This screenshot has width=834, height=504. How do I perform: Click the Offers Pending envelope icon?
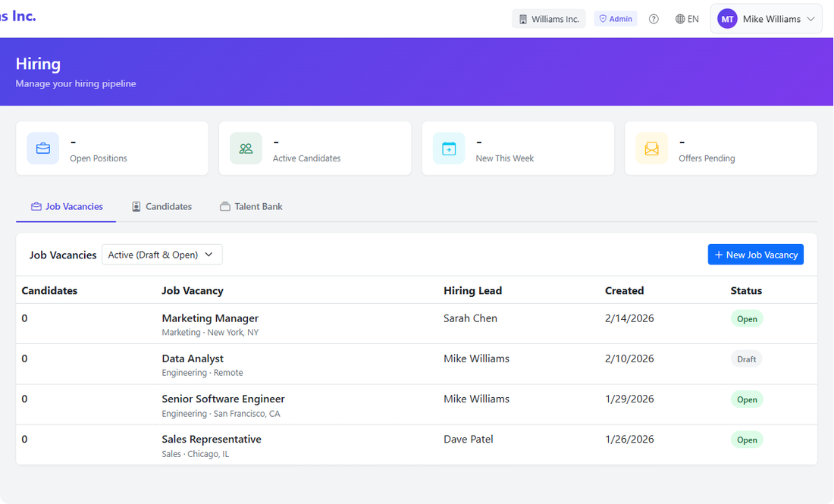click(651, 148)
